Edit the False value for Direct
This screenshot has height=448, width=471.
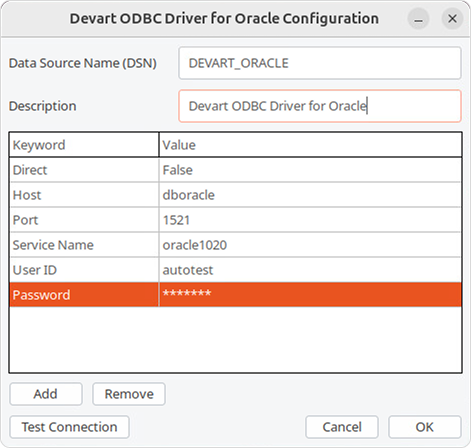point(310,170)
